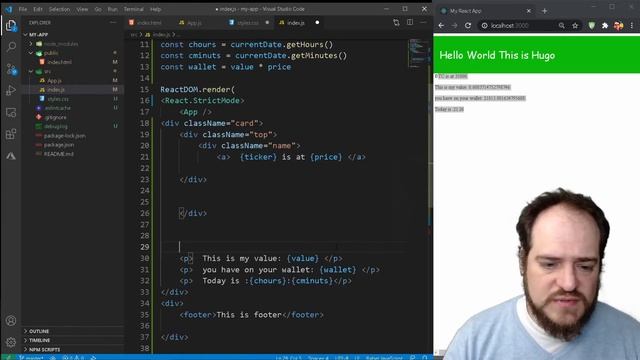Open the Selection menu
This screenshot has width=640, height=360.
click(59, 9)
